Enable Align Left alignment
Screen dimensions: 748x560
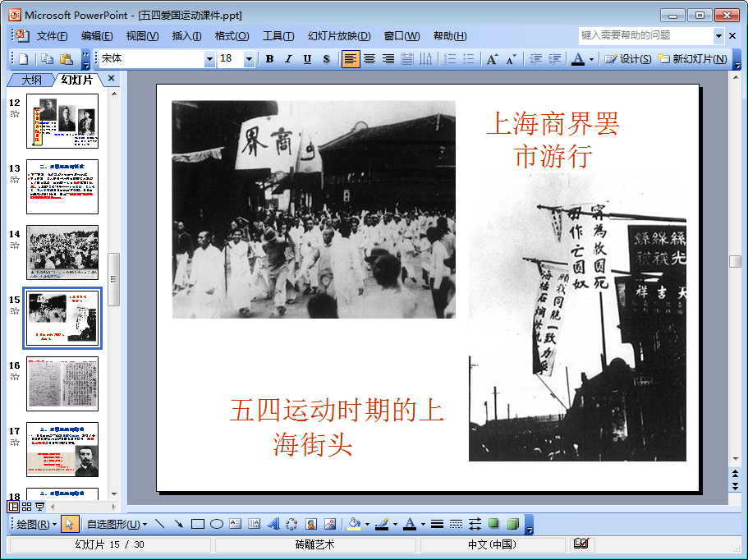[350, 59]
